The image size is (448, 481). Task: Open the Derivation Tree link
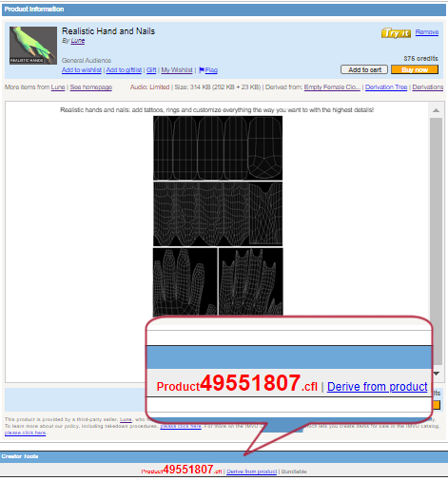pyautogui.click(x=386, y=87)
